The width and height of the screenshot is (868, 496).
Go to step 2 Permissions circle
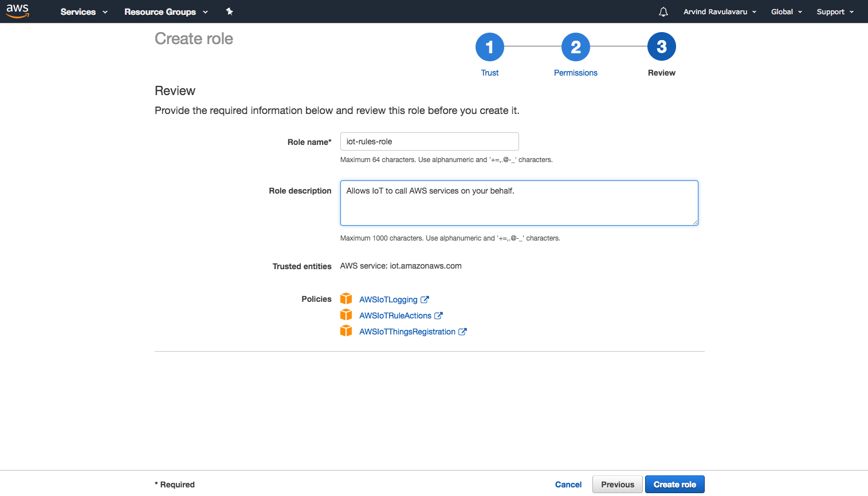[576, 46]
